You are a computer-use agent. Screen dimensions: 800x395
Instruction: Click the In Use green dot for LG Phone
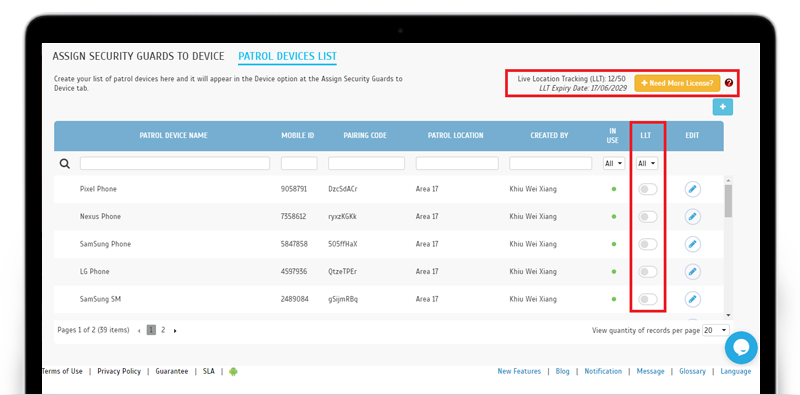[x=614, y=272]
